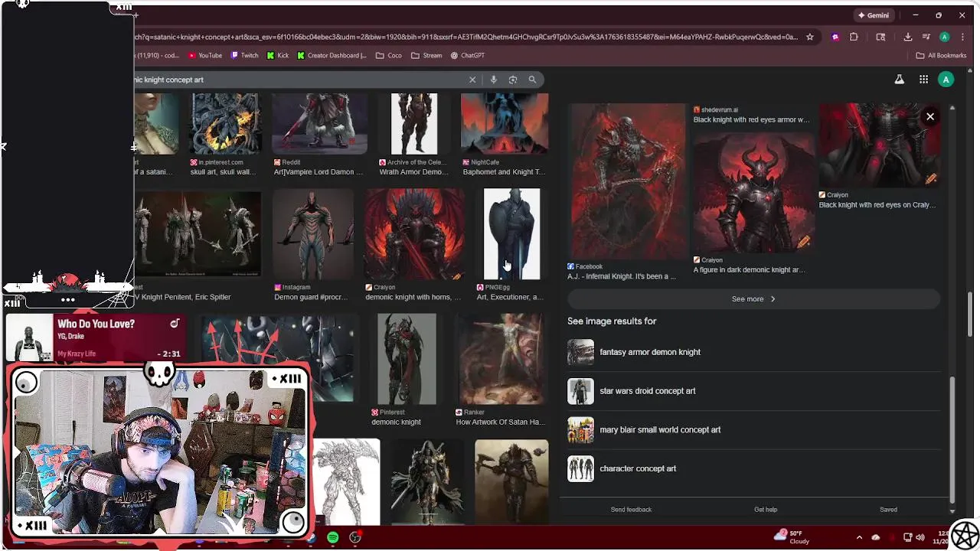Open the Kick bookmark
The width and height of the screenshot is (980, 551).
pyautogui.click(x=278, y=55)
